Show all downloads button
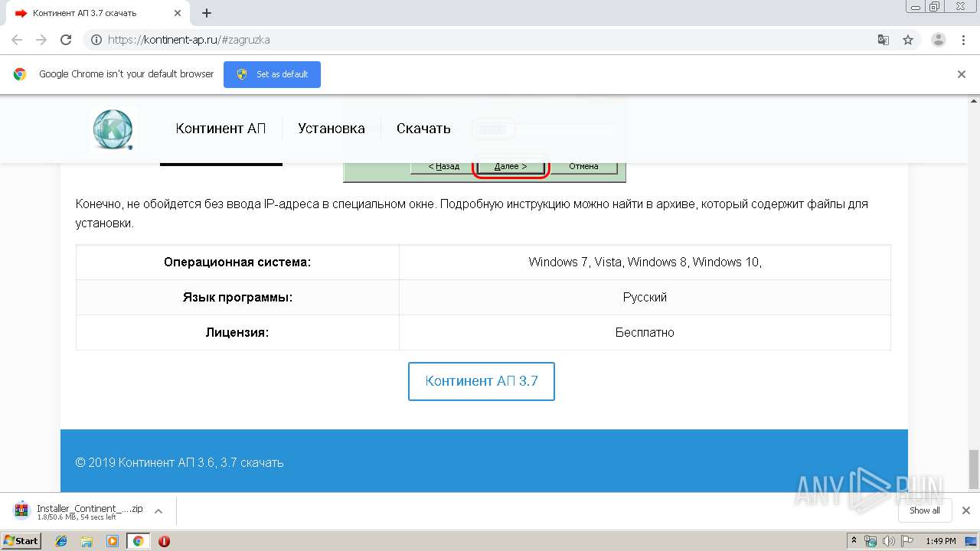Viewport: 980px width, 551px height. tap(924, 510)
